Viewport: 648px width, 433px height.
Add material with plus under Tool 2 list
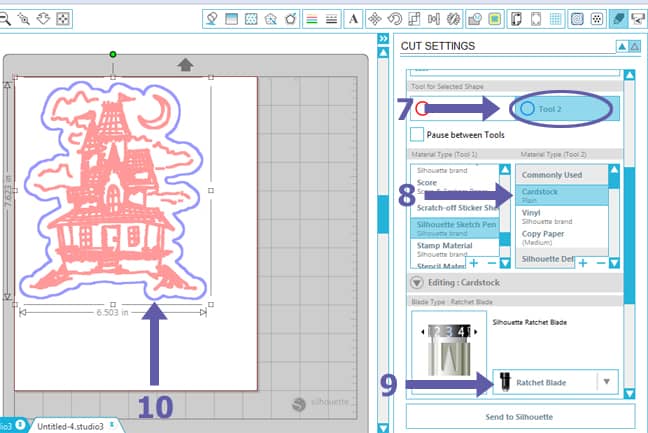coord(583,263)
